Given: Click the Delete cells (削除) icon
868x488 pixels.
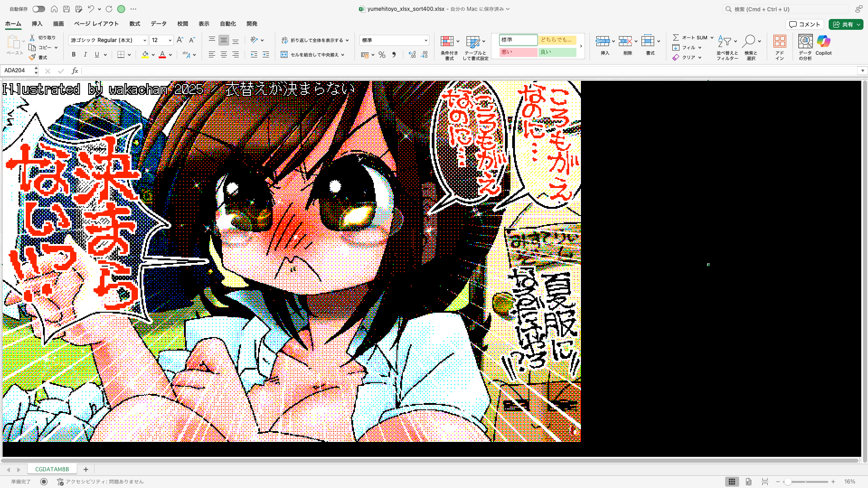Looking at the screenshot, I should coord(625,42).
